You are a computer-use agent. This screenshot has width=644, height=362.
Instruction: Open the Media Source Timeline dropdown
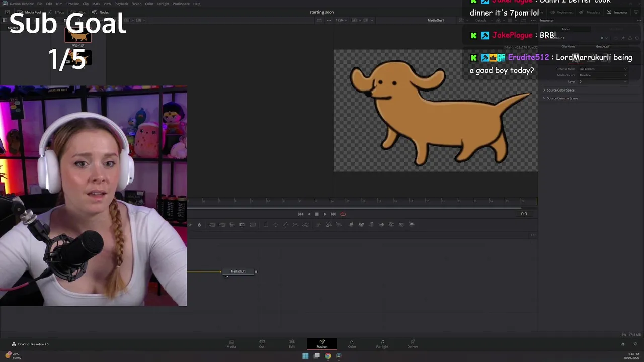603,75
